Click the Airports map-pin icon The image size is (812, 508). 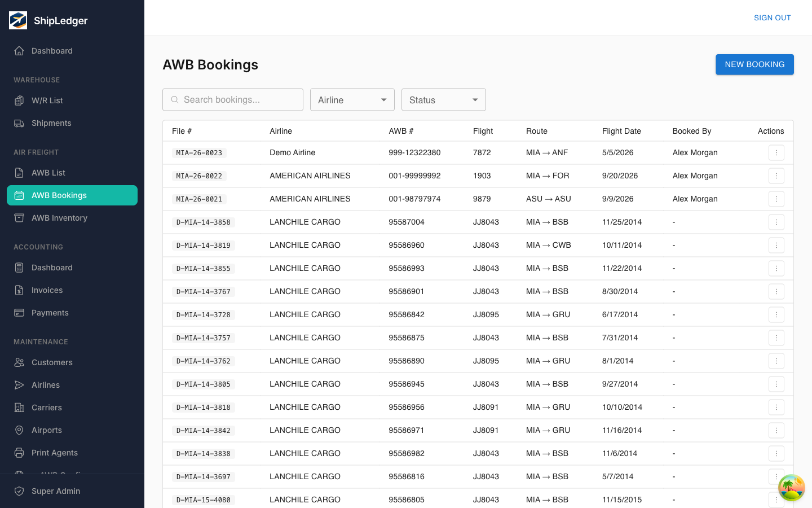point(19,430)
